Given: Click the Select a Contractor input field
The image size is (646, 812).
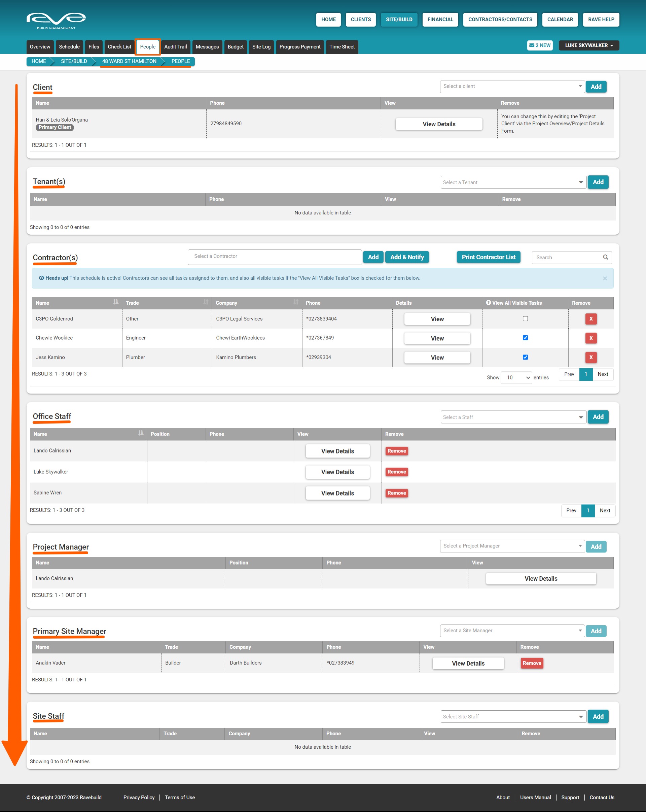Looking at the screenshot, I should click(x=275, y=257).
